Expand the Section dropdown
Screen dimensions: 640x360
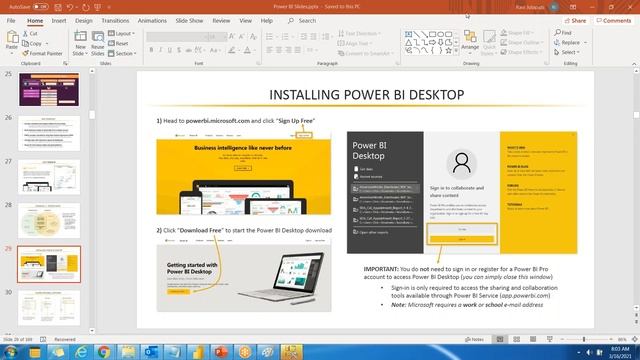pyautogui.click(x=122, y=53)
